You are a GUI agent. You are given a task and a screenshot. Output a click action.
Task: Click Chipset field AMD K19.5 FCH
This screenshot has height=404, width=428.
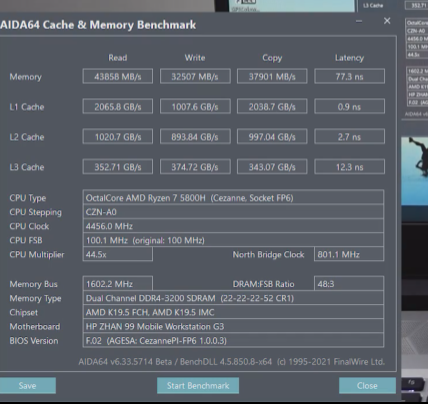(233, 312)
